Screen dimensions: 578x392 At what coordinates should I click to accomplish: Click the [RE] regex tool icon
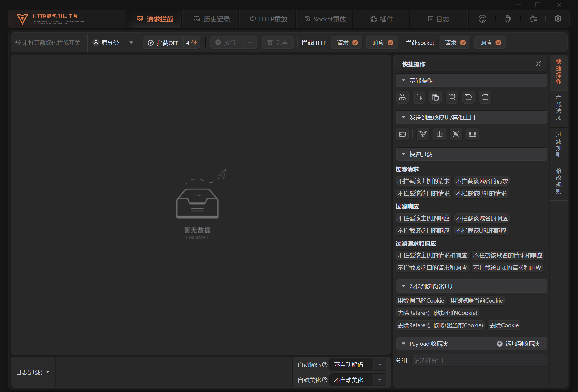coord(456,134)
